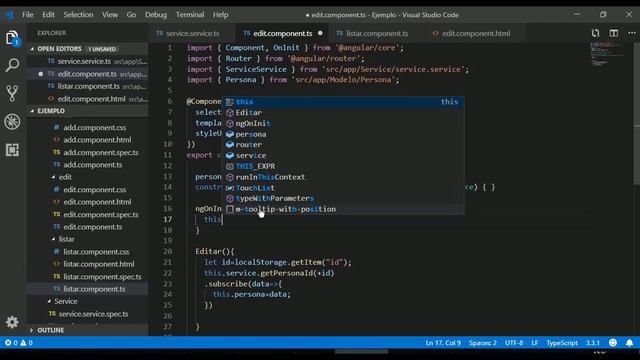Image resolution: width=640 pixels, height=360 pixels.
Task: Click the feedback smiley in status bar
Action: click(613, 342)
